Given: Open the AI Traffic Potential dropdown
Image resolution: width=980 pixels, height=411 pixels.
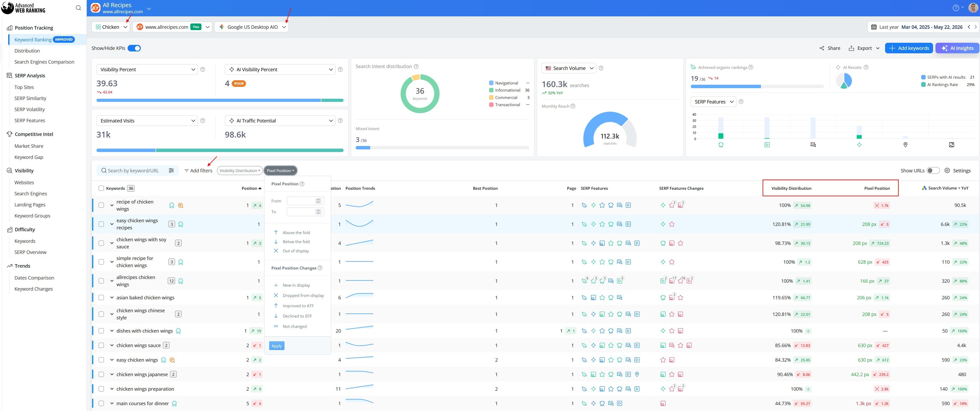Looking at the screenshot, I should click(x=280, y=121).
